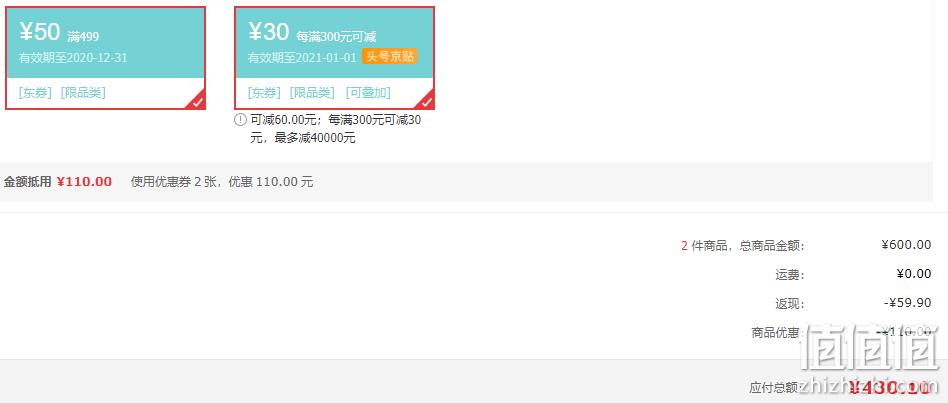Click the ¥30 每满300元可减 coupon card
Image resolution: width=948 pixels, height=403 pixels.
[x=334, y=58]
